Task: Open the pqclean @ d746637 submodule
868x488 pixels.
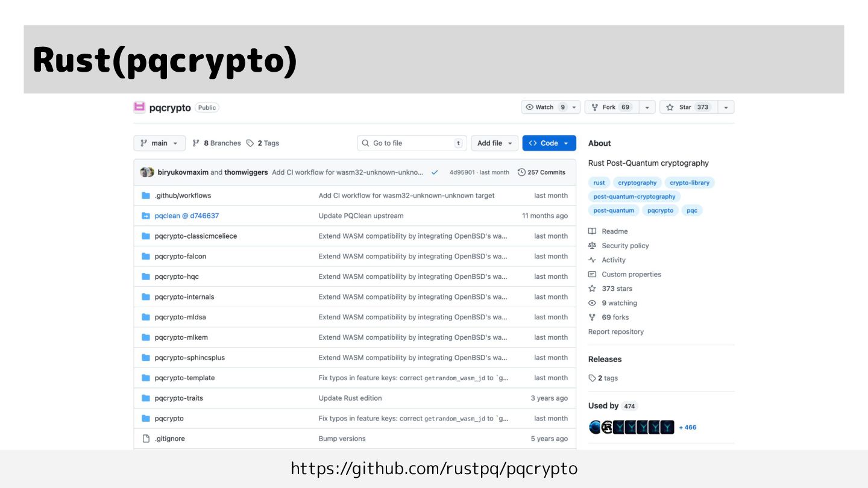Action: click(x=187, y=216)
